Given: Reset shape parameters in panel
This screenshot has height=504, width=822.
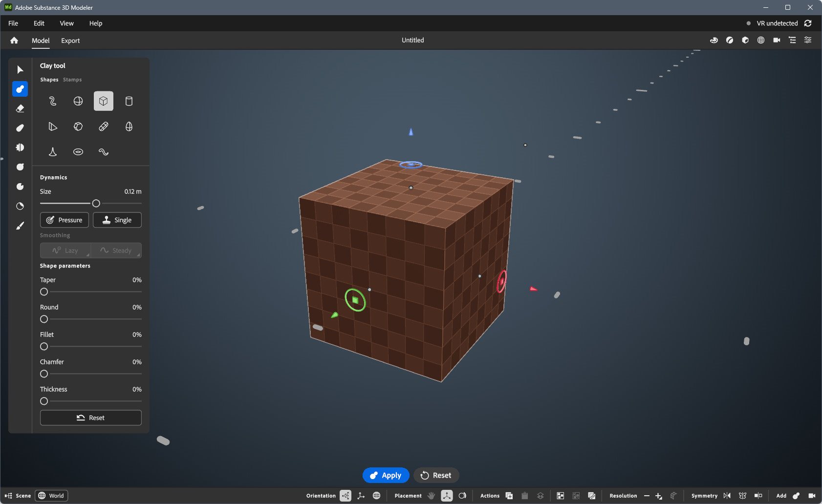Looking at the screenshot, I should 91,418.
